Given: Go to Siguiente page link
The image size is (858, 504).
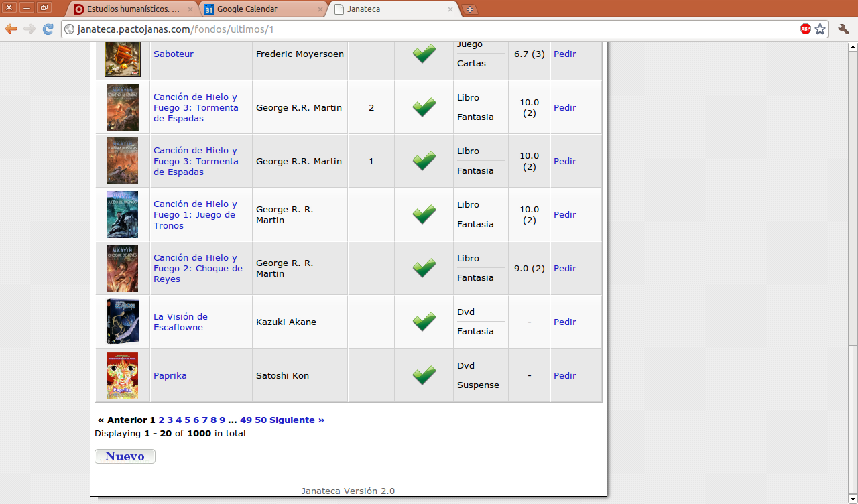Looking at the screenshot, I should coord(297,420).
